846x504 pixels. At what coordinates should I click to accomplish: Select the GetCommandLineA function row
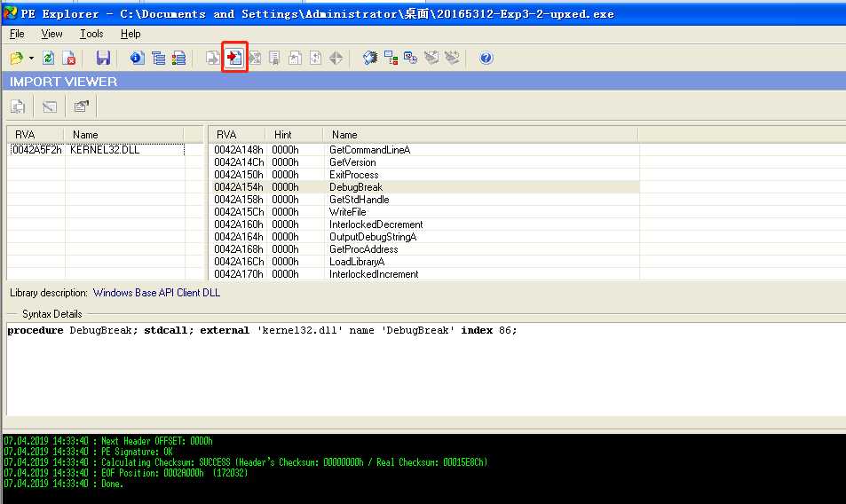coord(424,150)
